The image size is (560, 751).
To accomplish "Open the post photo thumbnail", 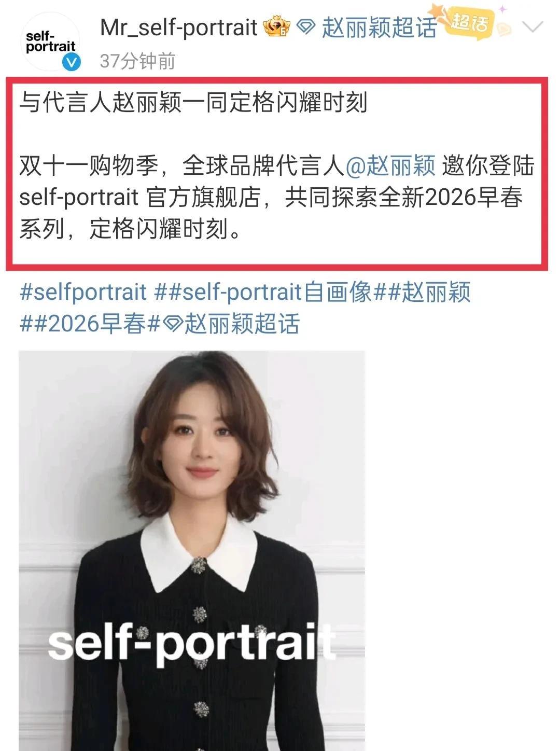I will pos(192,551).
